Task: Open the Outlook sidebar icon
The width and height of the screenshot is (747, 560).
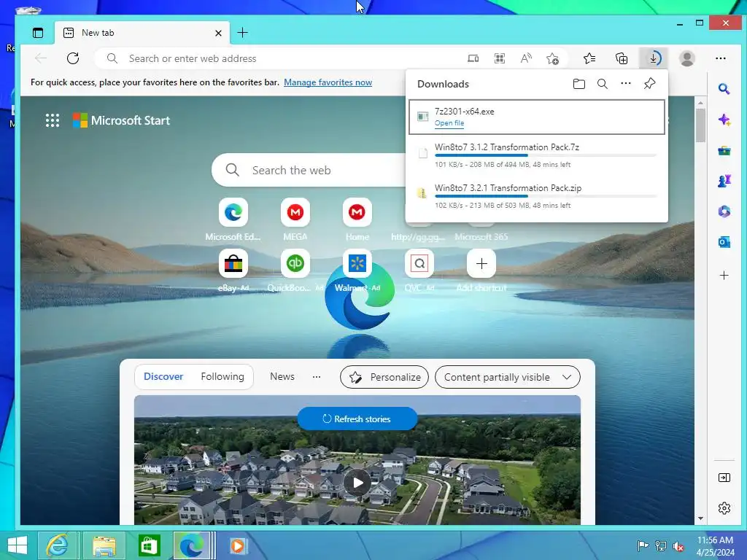Action: tap(724, 242)
